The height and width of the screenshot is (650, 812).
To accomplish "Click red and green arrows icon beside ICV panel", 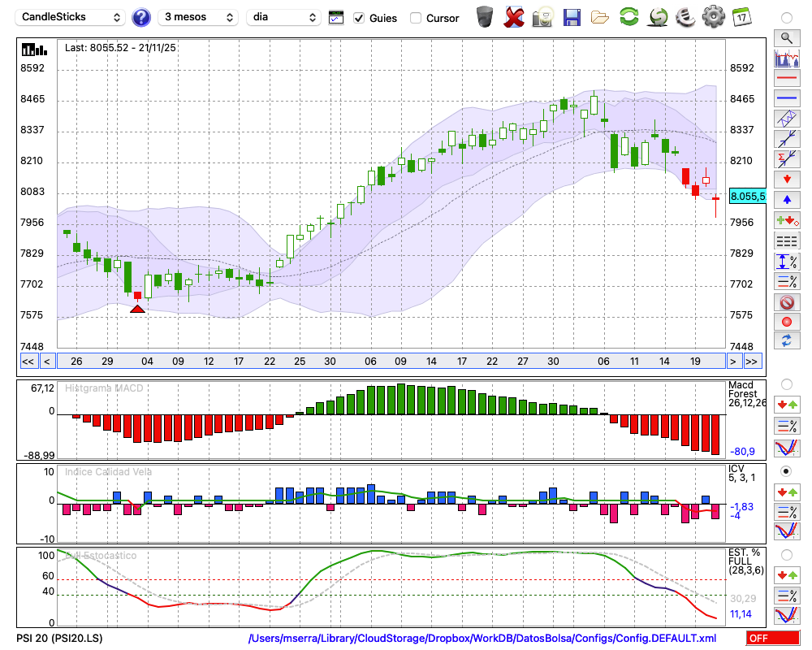I will 787,492.
